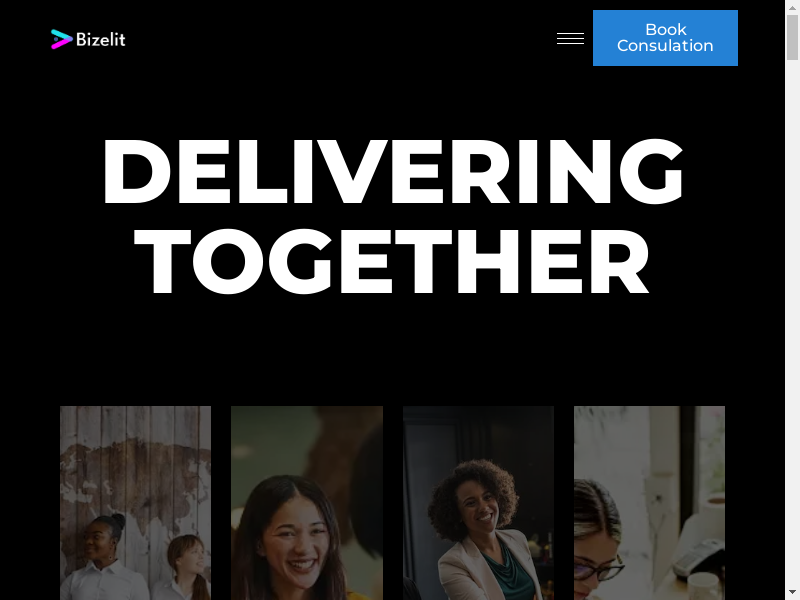
Task: Open photo of two women by world map
Action: coord(135,503)
